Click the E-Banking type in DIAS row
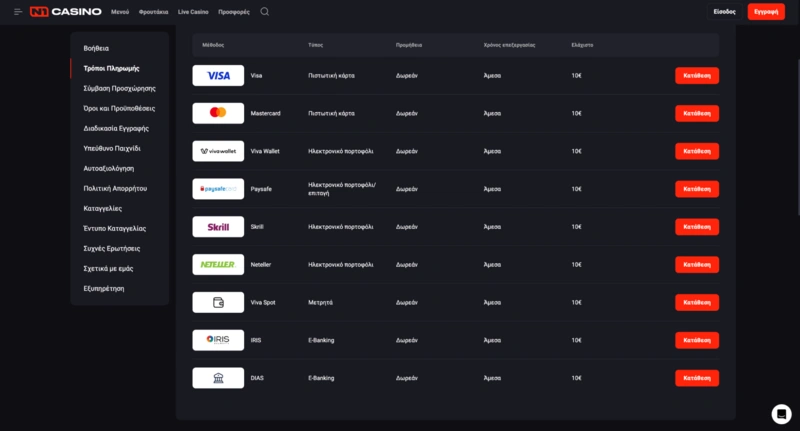This screenshot has height=431, width=800. pyautogui.click(x=321, y=378)
